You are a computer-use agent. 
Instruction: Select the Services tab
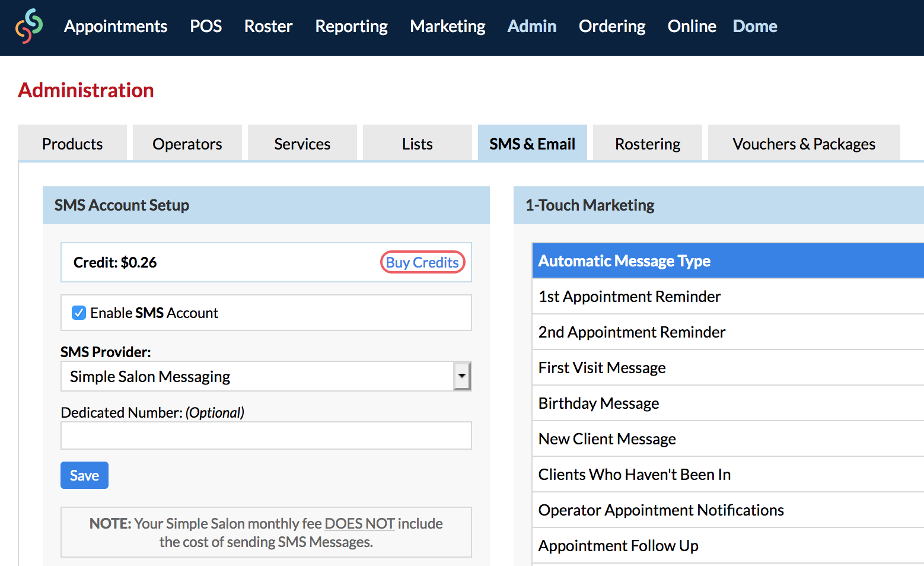click(x=302, y=144)
